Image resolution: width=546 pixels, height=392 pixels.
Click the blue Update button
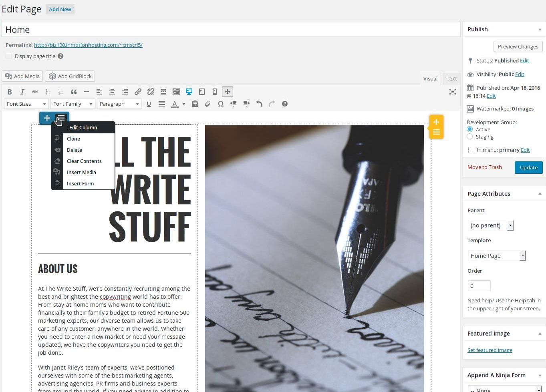[528, 167]
